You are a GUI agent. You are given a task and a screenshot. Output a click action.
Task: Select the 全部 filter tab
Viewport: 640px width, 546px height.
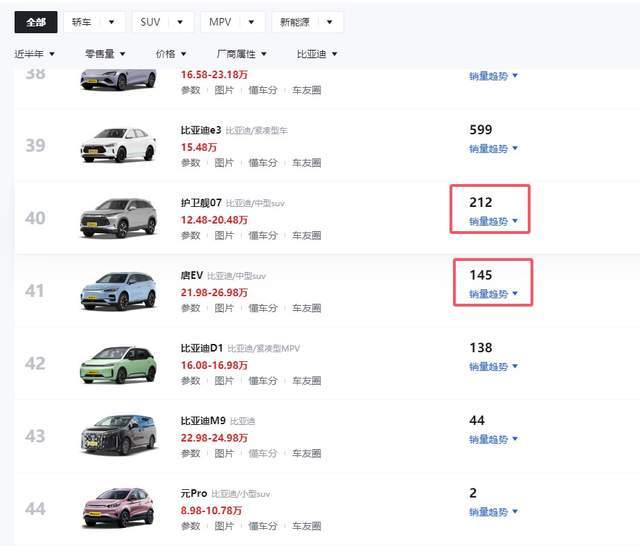(36, 22)
